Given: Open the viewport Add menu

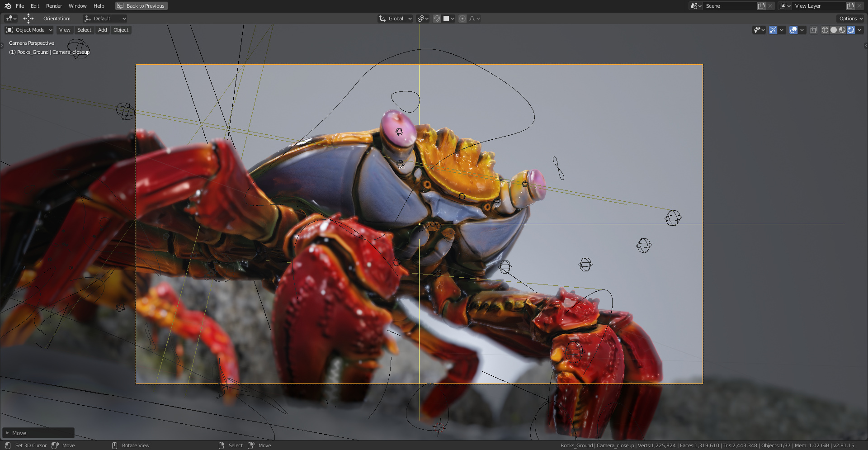Looking at the screenshot, I should click(x=103, y=30).
